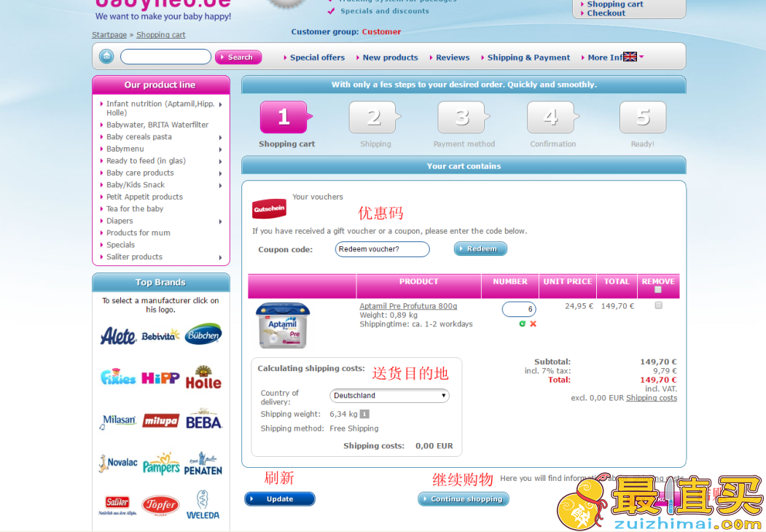766x532 pixels.
Task: Check the REMOVE header select-all checkbox
Action: (x=658, y=290)
